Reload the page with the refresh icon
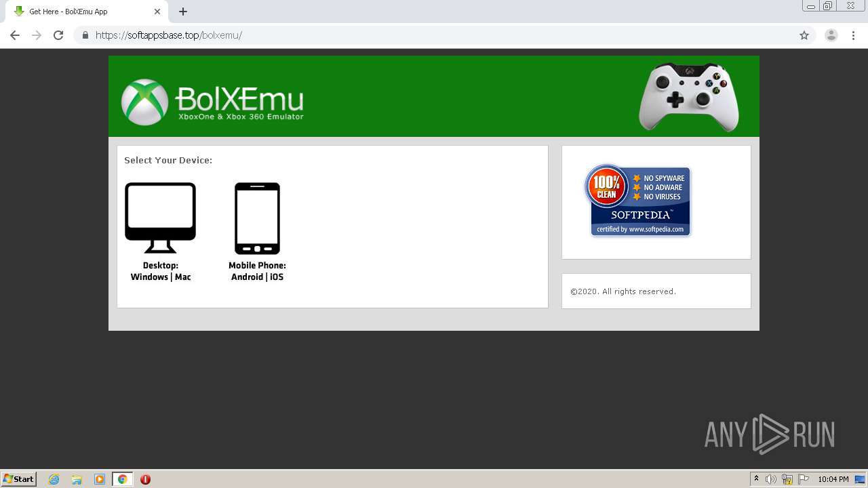Image resolution: width=868 pixels, height=488 pixels. point(58,35)
